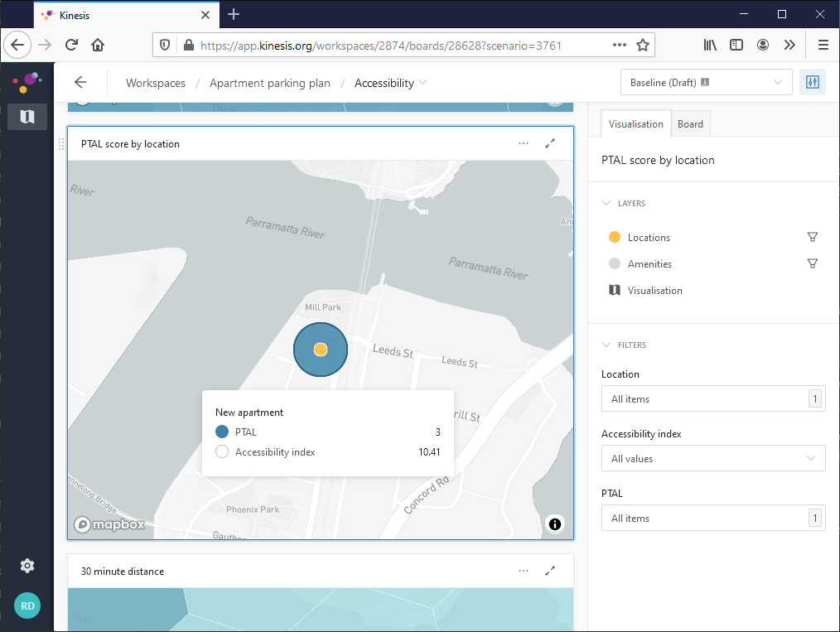Click New apartment location marker on map
The width and height of the screenshot is (840, 632).
pos(321,350)
